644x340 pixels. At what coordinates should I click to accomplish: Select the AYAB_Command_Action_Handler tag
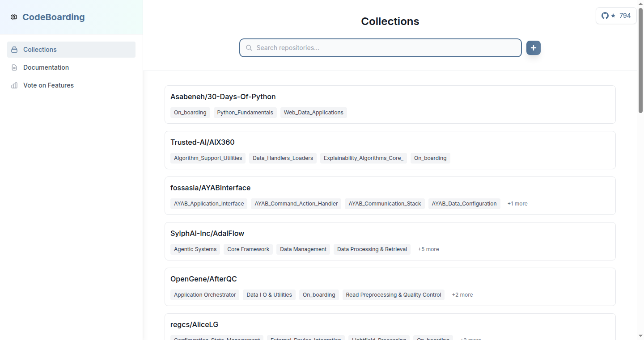[x=296, y=204]
